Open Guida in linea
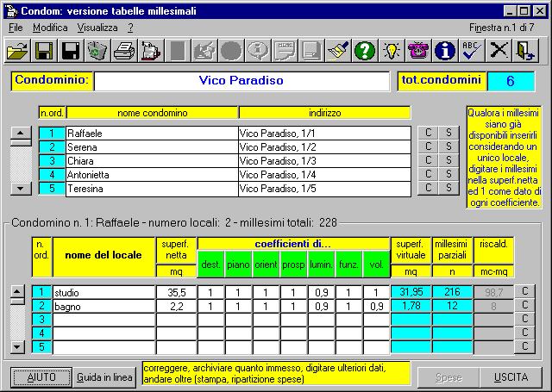Image resolution: width=552 pixels, height=392 pixels. click(x=104, y=377)
